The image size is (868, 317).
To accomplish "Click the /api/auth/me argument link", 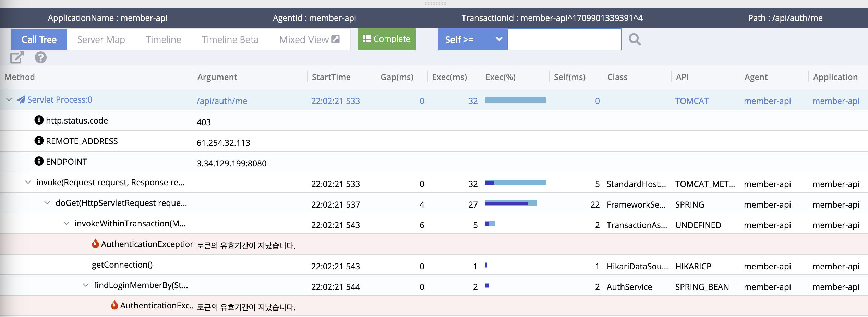I will (222, 101).
